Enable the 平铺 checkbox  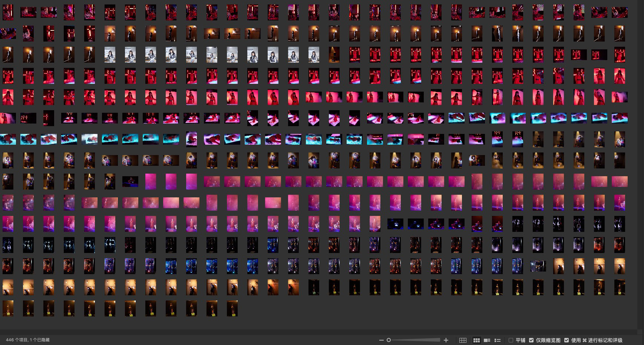tap(511, 340)
